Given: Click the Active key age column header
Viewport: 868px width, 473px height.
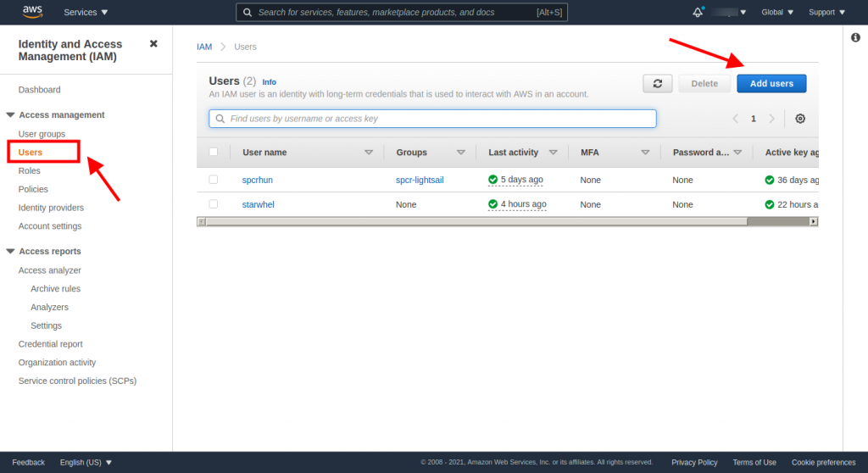Looking at the screenshot, I should tap(792, 153).
